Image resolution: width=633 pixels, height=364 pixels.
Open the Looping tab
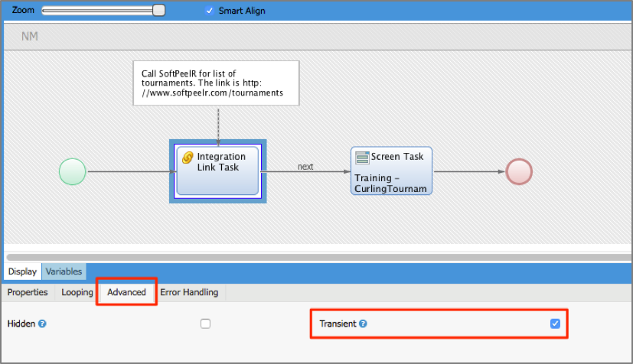click(77, 292)
